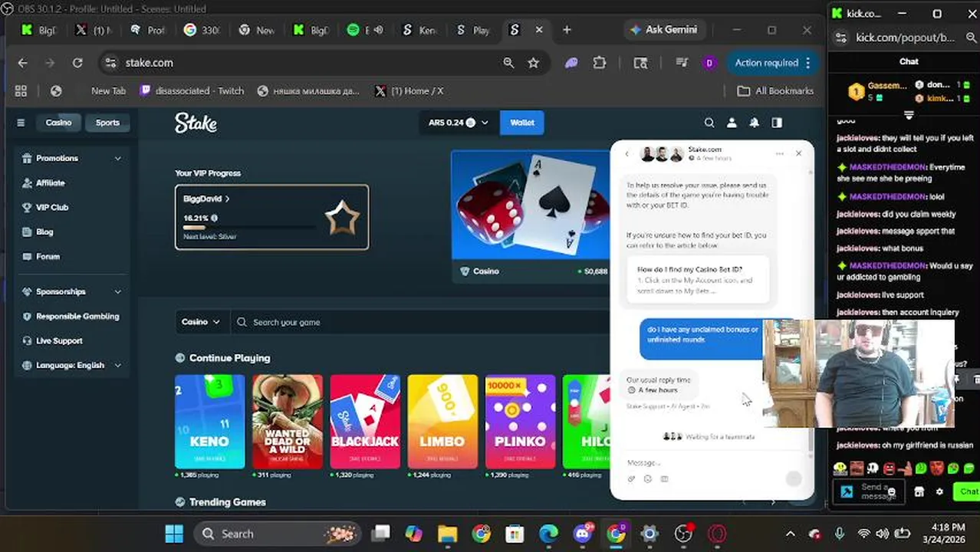Open emoji picker in support chat
980x552 pixels.
(x=648, y=479)
